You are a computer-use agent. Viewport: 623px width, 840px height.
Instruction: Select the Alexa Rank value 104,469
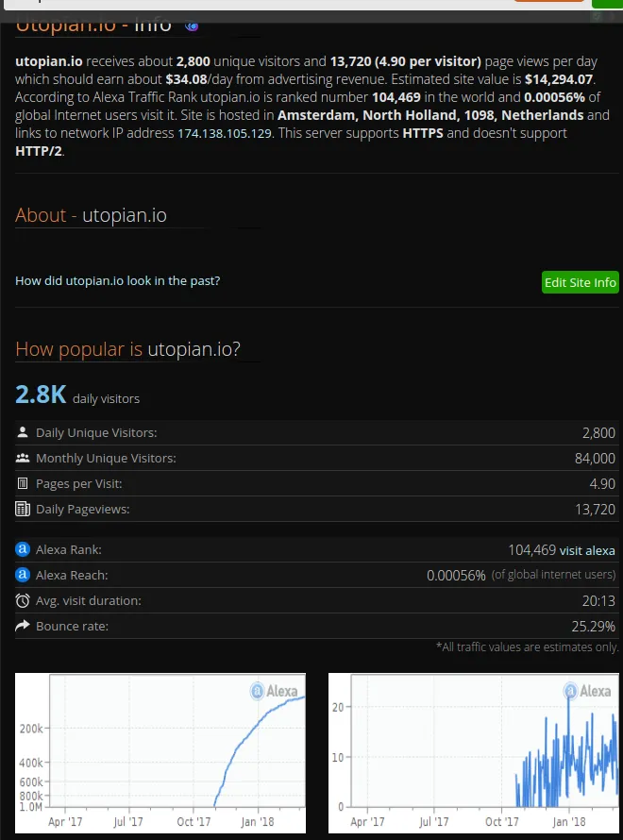(532, 549)
